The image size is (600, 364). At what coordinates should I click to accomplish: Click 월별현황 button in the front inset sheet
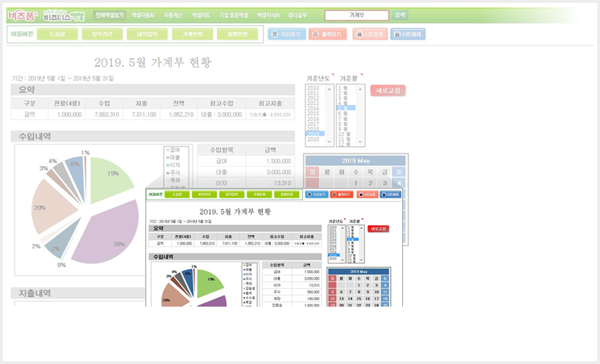pos(287,195)
